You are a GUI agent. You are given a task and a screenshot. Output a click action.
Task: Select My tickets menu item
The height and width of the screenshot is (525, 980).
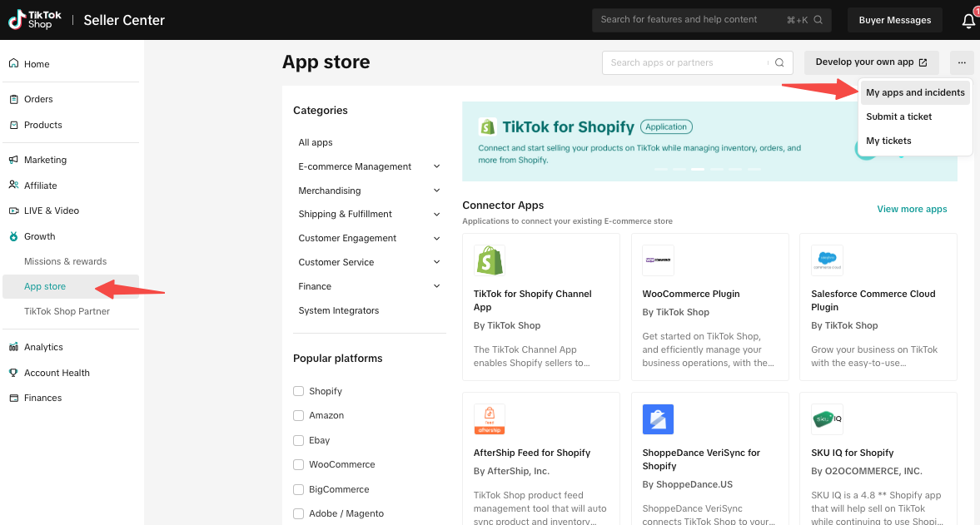(x=915, y=141)
